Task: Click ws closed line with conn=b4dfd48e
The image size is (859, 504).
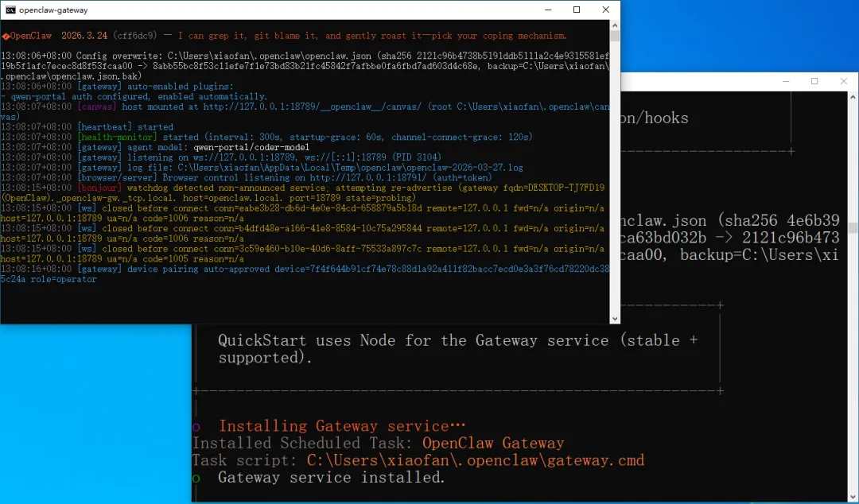Action: click(x=302, y=234)
